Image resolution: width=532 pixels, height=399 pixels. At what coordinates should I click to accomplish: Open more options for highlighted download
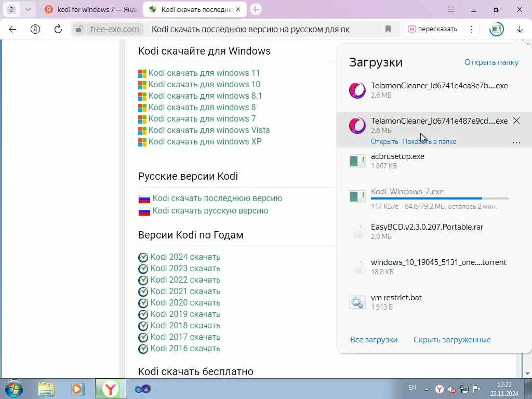pos(516,142)
